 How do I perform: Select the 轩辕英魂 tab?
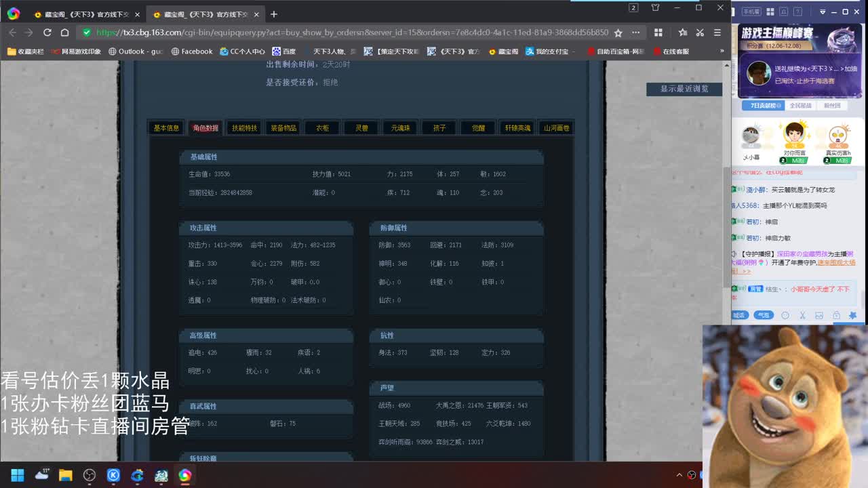517,128
